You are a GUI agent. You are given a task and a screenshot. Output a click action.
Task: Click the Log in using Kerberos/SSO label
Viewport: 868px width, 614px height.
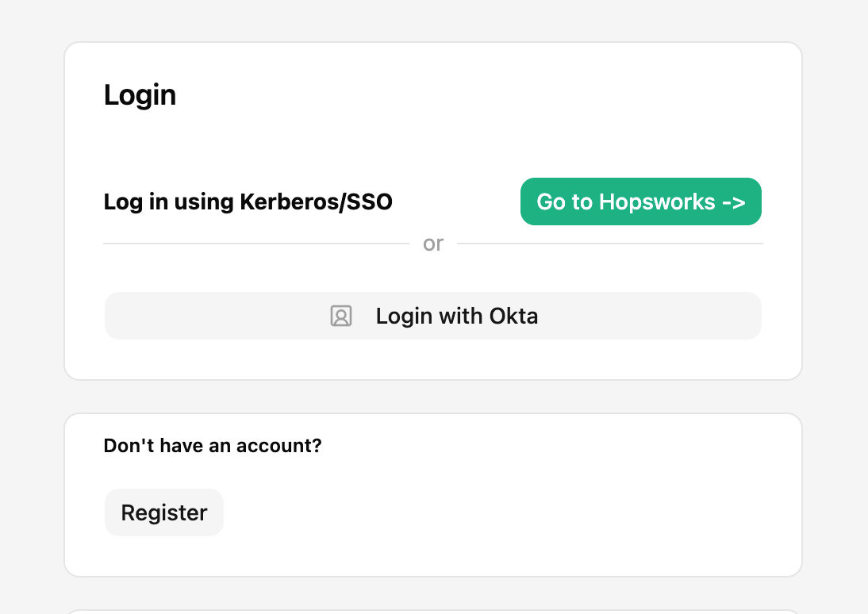[x=248, y=202]
